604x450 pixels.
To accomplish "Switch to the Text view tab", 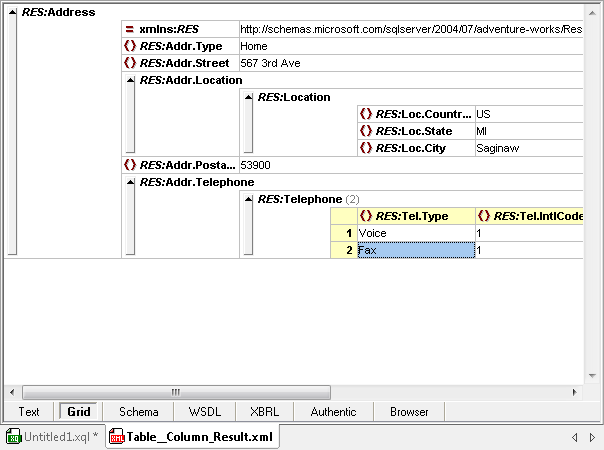I will click(29, 412).
